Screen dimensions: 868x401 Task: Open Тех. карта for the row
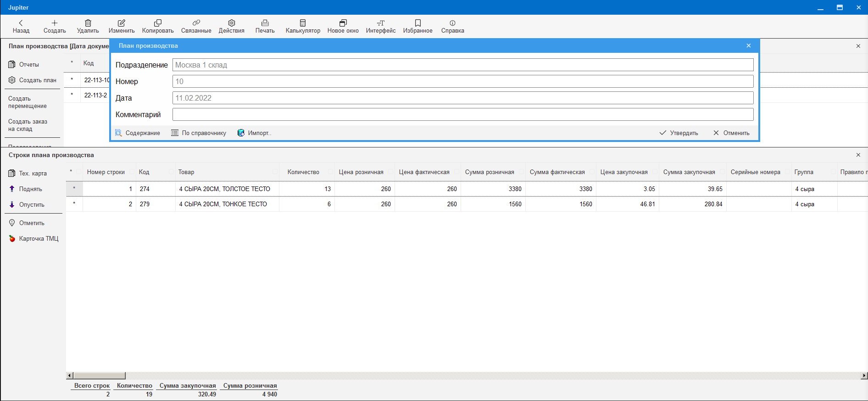point(28,173)
